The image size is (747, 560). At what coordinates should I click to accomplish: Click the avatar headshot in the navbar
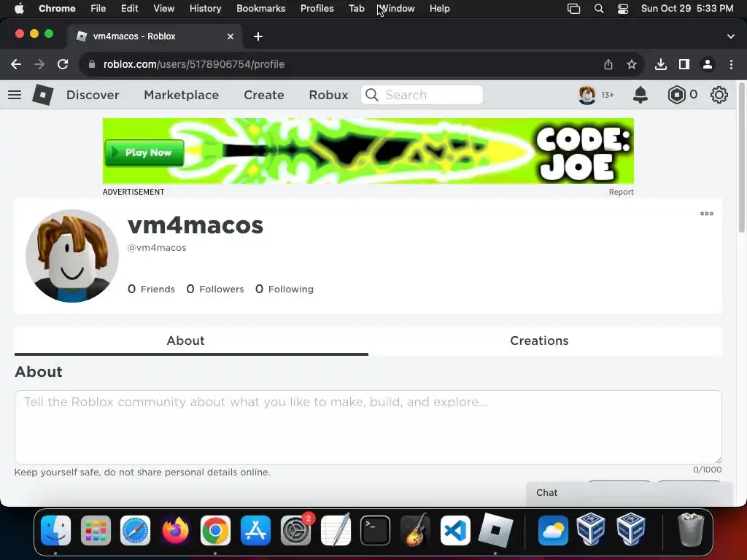587,95
